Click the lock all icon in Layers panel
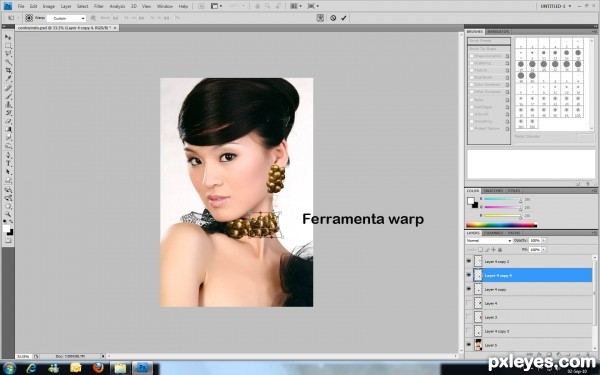 pyautogui.click(x=500, y=249)
